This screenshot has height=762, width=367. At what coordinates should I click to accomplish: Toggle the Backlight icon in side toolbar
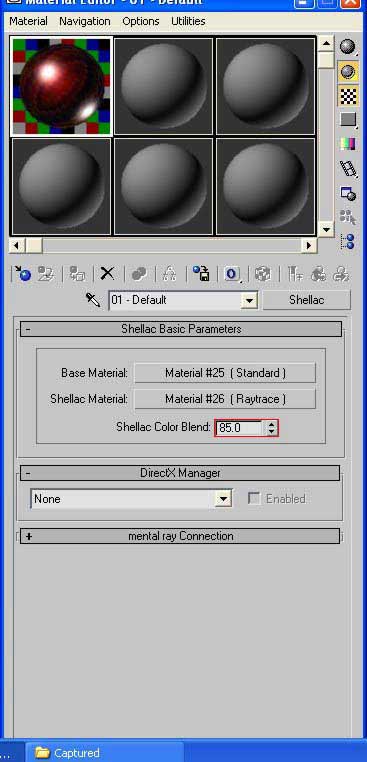[348, 72]
